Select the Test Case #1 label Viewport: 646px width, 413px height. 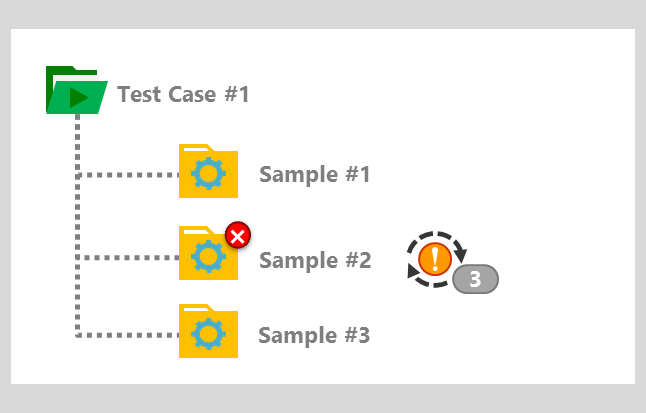click(x=183, y=94)
